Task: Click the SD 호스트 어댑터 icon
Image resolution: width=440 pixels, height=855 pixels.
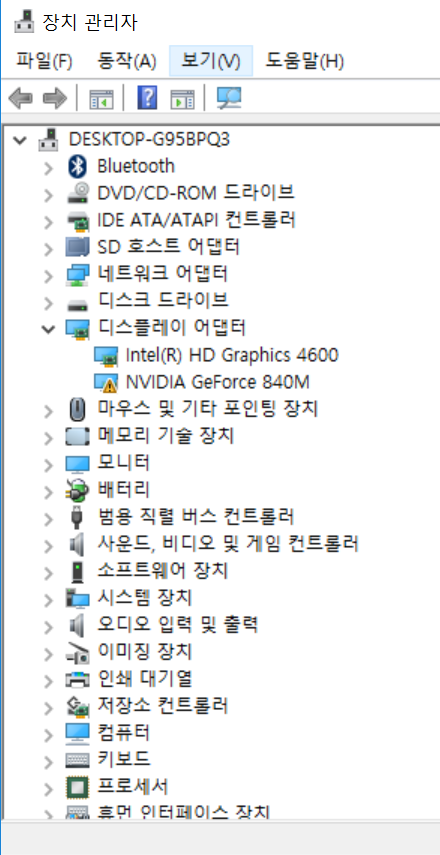Action: coord(77,247)
